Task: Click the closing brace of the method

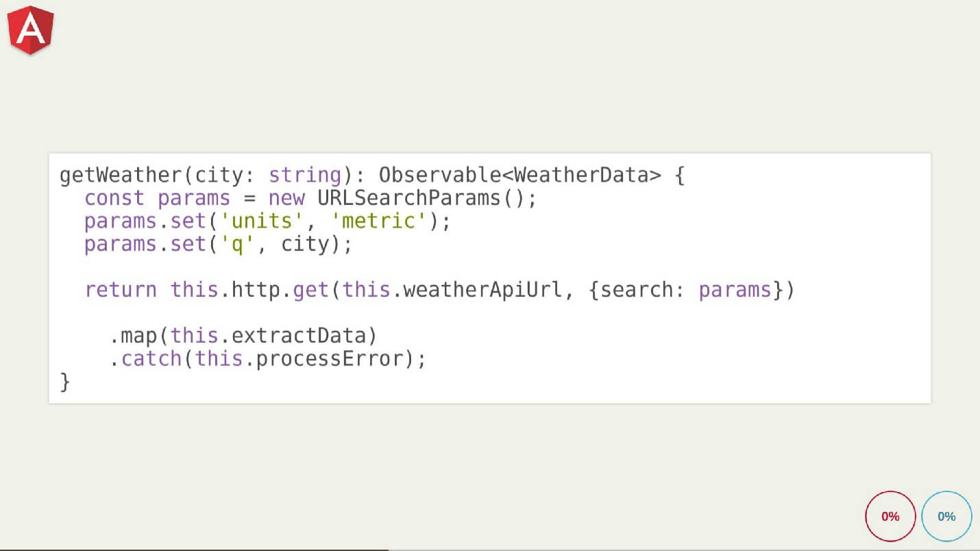Action: [65, 382]
